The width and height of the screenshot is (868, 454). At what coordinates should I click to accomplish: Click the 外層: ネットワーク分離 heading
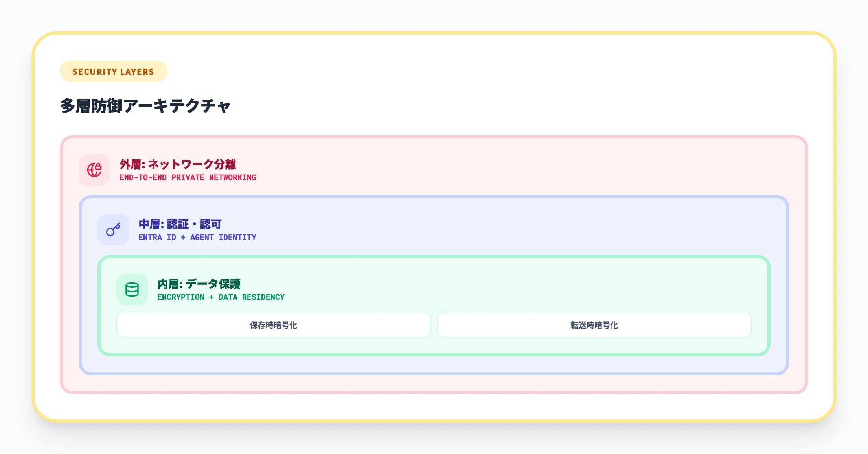tap(178, 164)
